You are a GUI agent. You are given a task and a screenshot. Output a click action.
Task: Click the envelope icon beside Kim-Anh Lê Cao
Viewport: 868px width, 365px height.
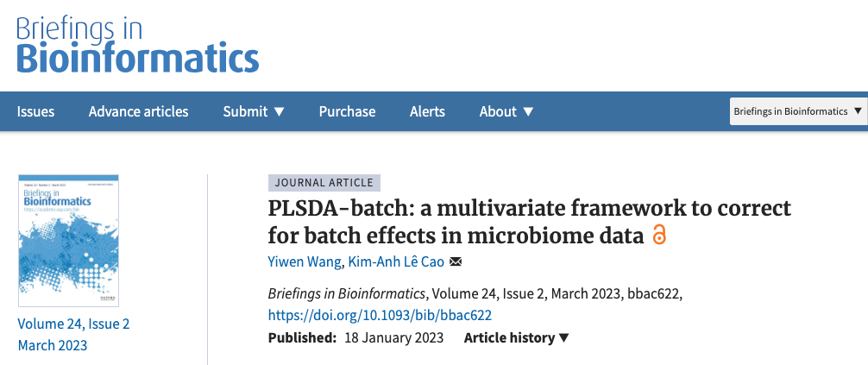click(x=456, y=261)
